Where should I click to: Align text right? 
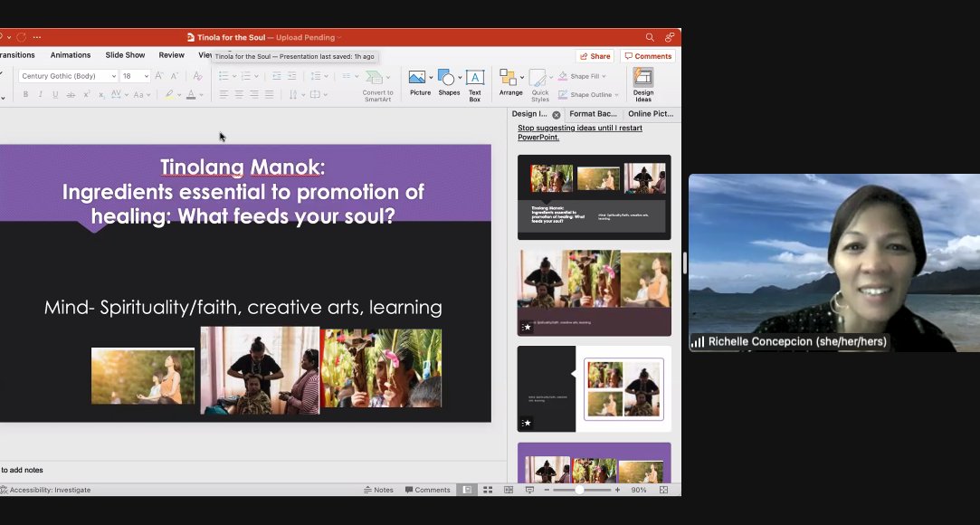pos(253,94)
